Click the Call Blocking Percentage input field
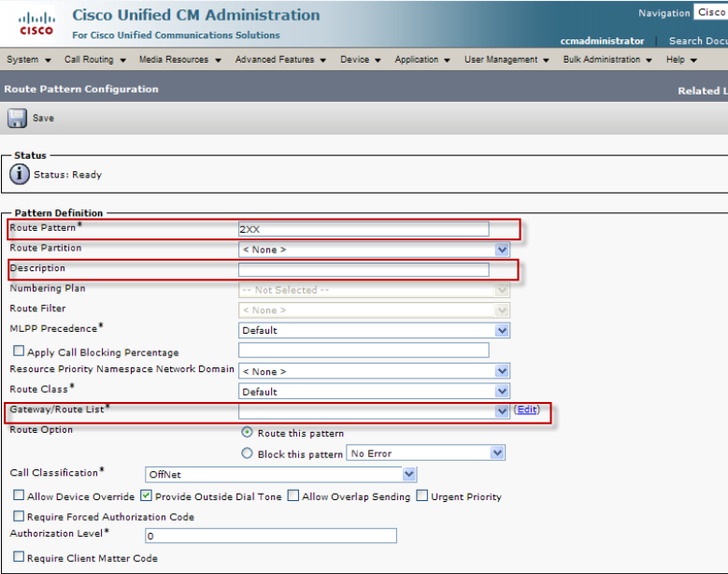 point(364,350)
